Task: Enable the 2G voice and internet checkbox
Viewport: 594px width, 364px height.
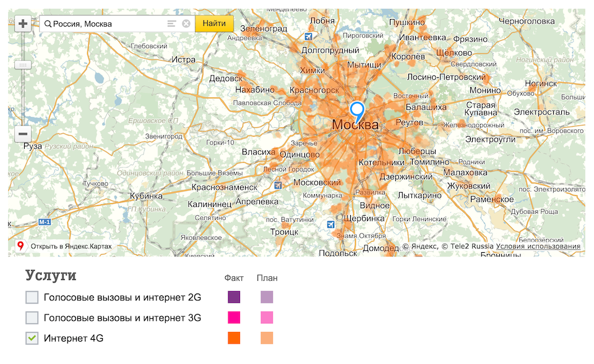Action: point(32,297)
